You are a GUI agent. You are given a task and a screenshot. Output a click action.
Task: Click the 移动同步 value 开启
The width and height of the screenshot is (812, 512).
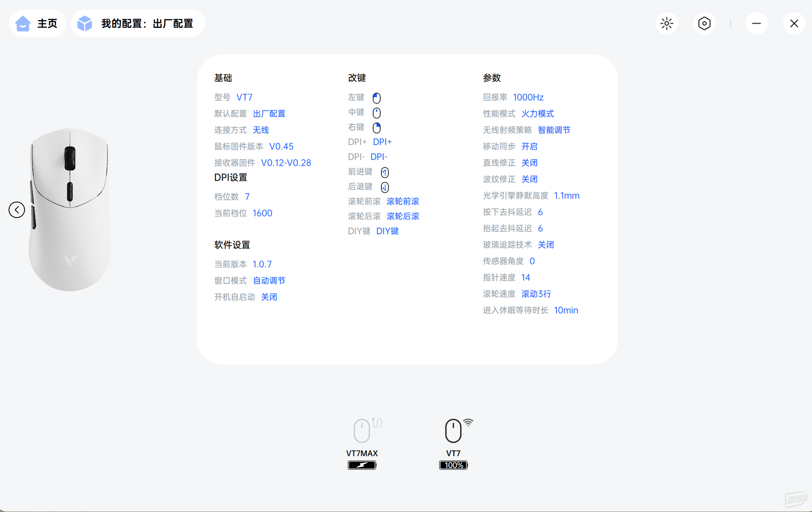click(x=529, y=146)
